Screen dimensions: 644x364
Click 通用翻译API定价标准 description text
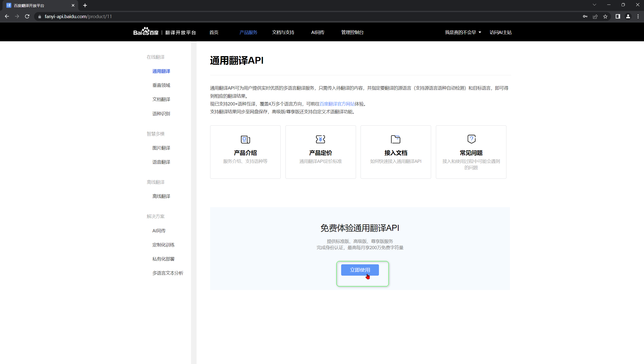(320, 161)
